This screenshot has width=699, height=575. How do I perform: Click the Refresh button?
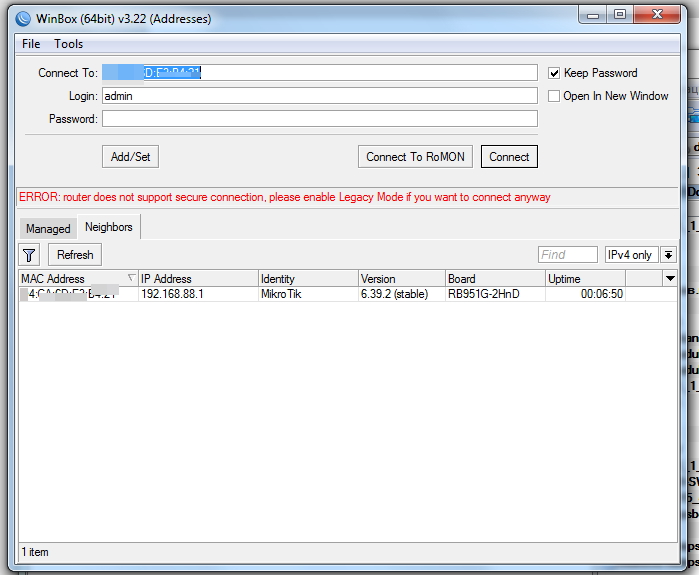click(75, 255)
